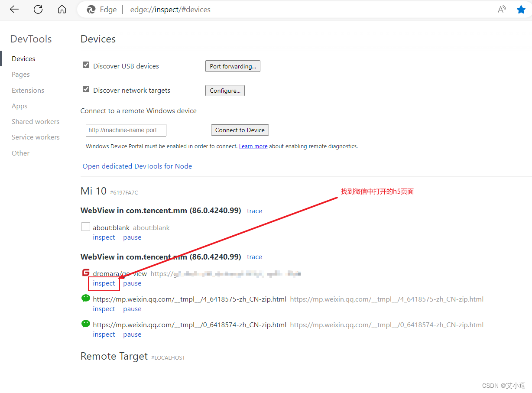
Task: Open the Port forwarding dialog
Action: (233, 66)
